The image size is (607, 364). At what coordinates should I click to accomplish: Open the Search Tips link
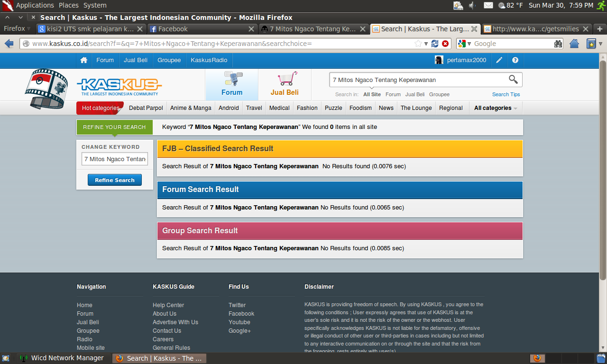[x=506, y=94]
